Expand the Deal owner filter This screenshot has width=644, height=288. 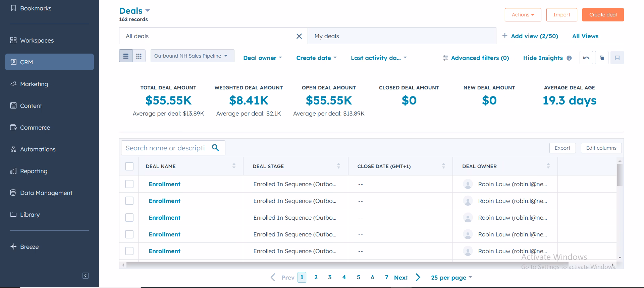263,58
